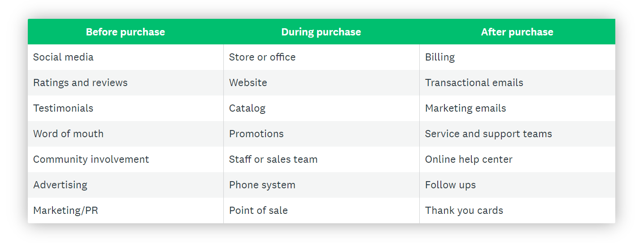The height and width of the screenshot is (243, 644).
Task: Select the Store or office cell
Action: pos(262,57)
